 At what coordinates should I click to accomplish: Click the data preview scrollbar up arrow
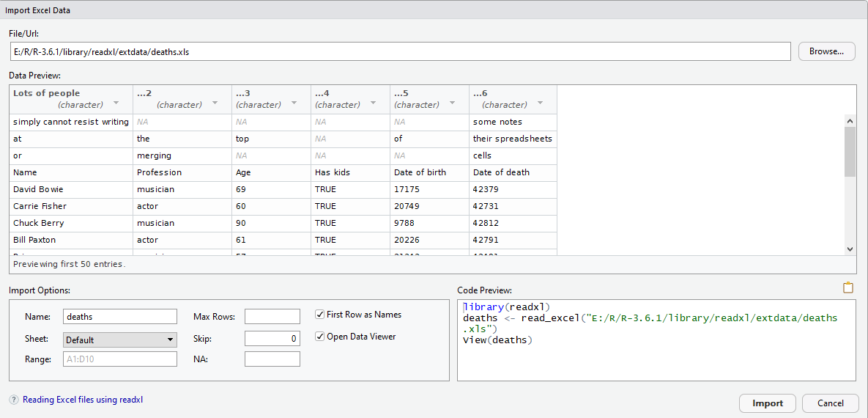[x=850, y=121]
